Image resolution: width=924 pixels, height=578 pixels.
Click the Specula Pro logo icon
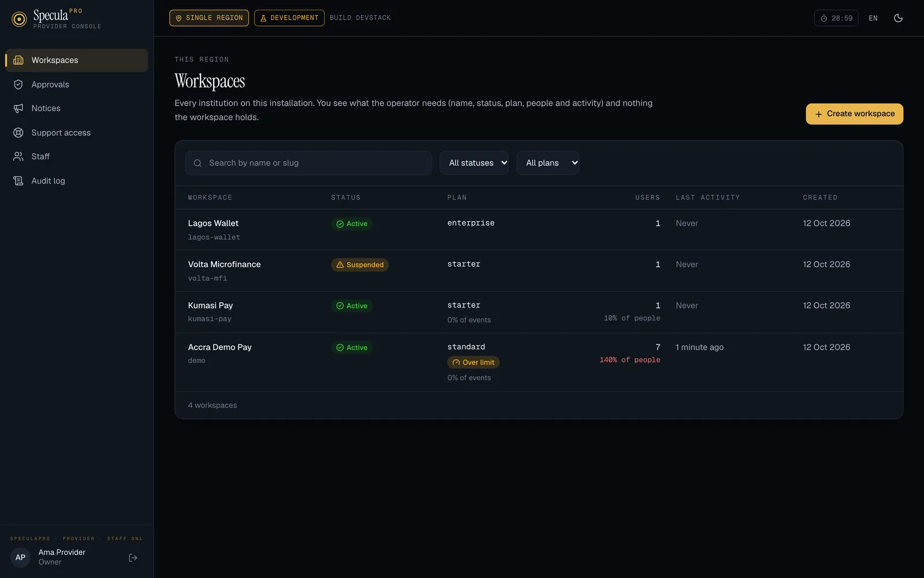click(x=19, y=19)
